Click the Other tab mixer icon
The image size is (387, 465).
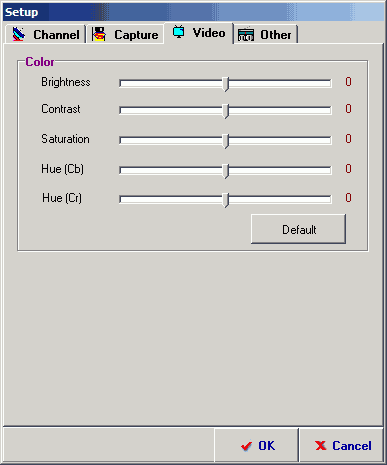point(246,35)
